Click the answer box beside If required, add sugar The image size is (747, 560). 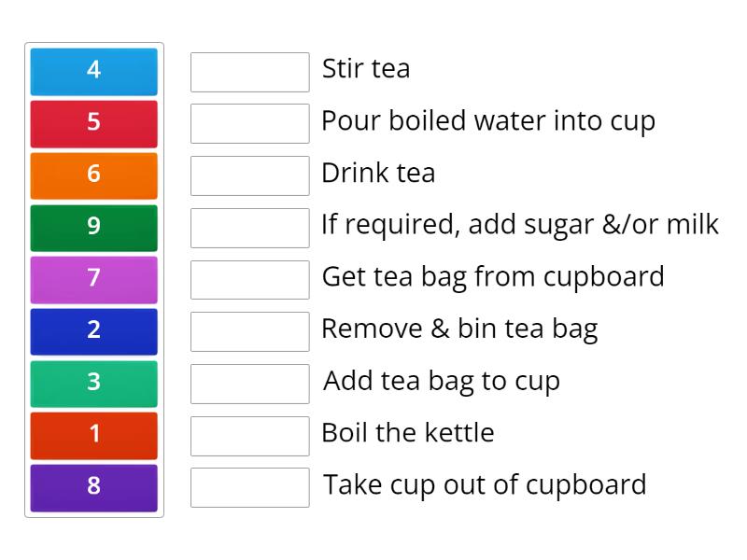click(249, 227)
